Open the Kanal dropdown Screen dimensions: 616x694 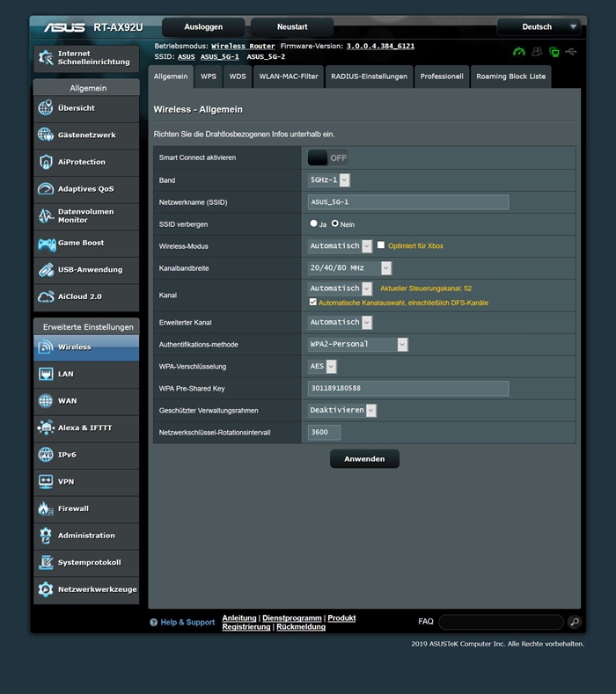(x=340, y=289)
